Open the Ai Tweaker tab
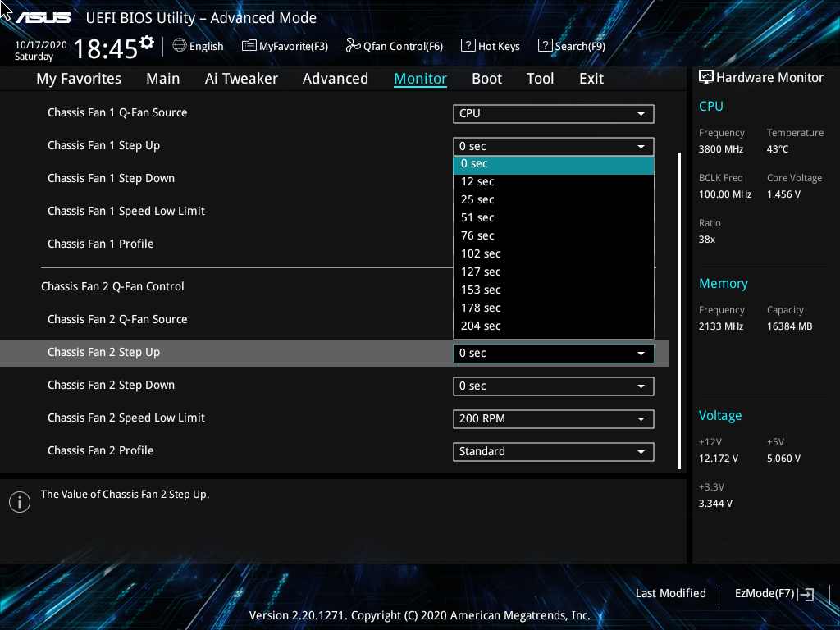This screenshot has width=840, height=630. click(241, 79)
